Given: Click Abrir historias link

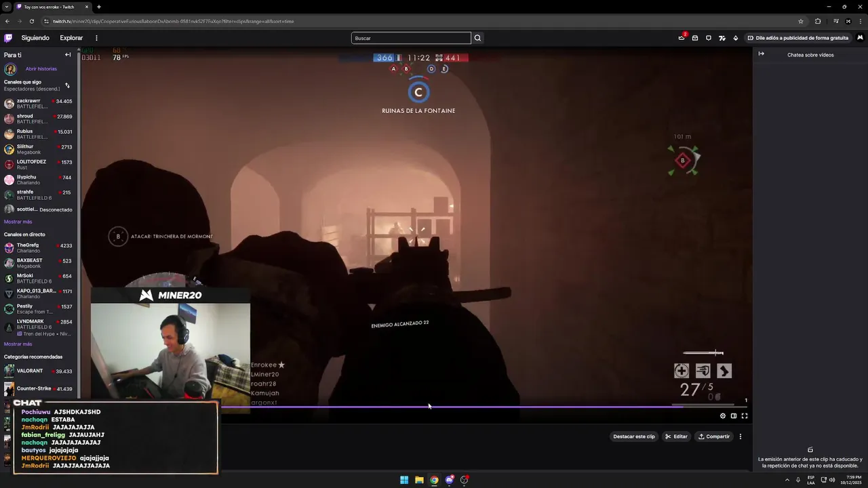Looking at the screenshot, I should (41, 68).
